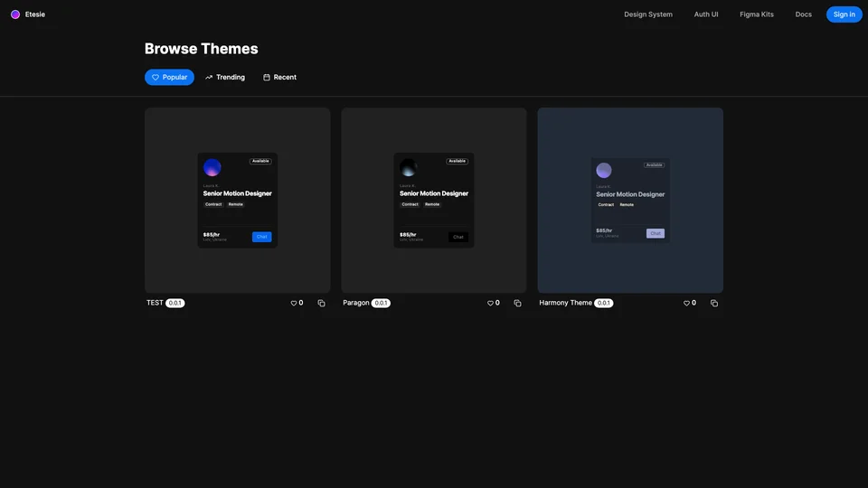This screenshot has width=868, height=488.
Task: Open the TEST theme preview card
Action: pyautogui.click(x=238, y=201)
